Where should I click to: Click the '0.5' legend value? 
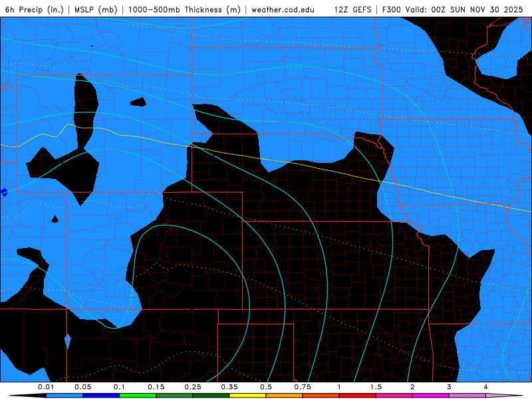[x=266, y=387]
